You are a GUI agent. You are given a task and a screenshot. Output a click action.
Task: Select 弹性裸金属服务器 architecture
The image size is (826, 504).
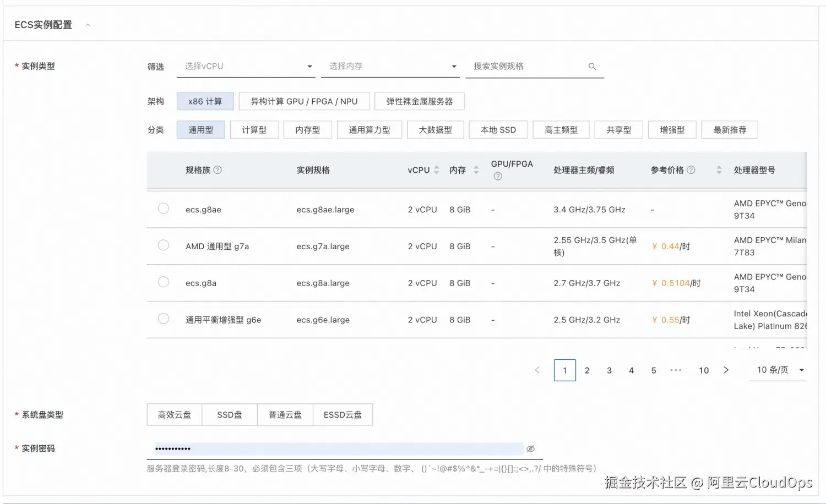tap(420, 101)
